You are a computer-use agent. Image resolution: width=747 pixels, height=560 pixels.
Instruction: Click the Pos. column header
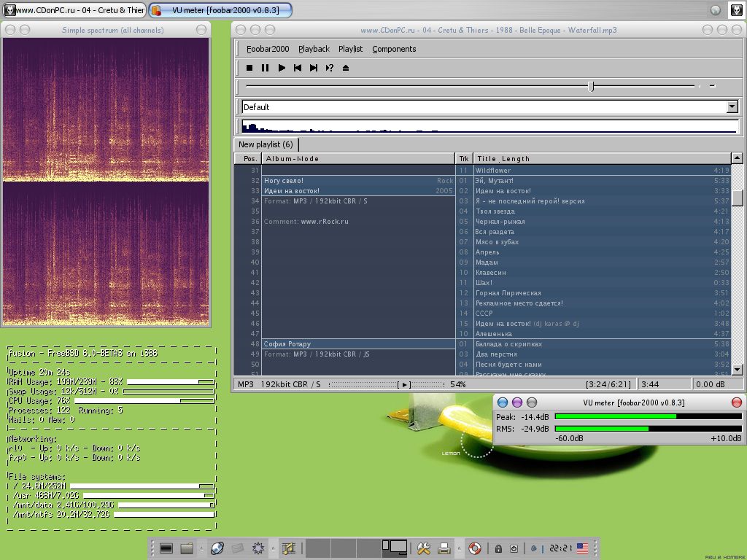coord(248,158)
